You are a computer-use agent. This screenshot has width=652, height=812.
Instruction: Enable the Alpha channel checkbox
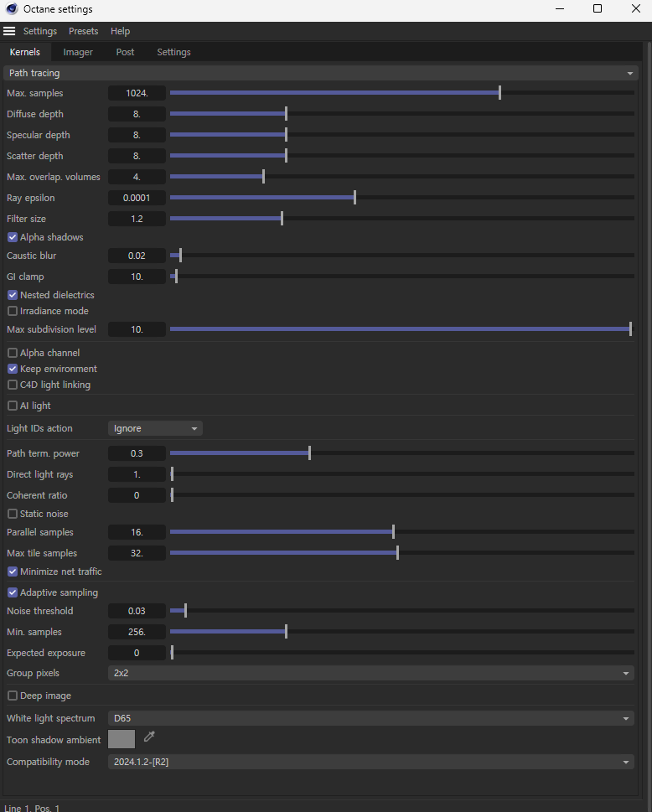(13, 353)
